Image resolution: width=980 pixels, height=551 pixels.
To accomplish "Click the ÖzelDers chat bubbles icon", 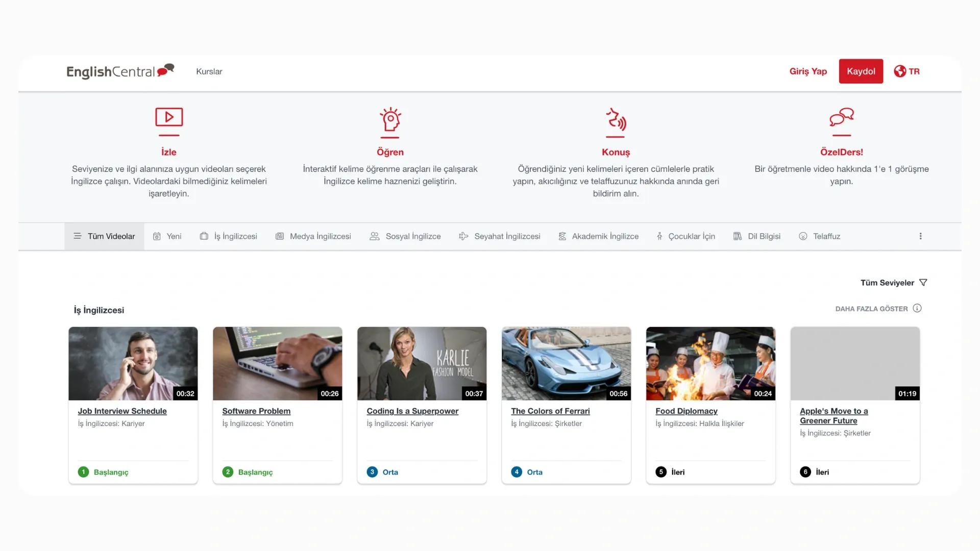I will [842, 117].
